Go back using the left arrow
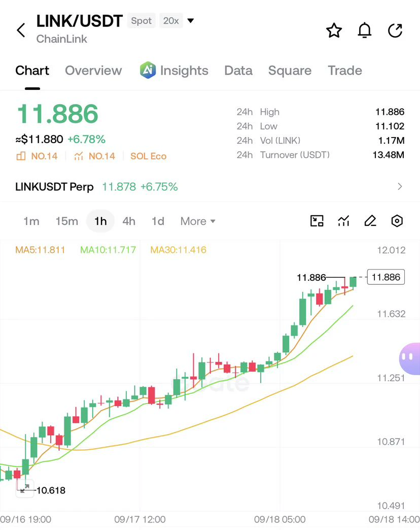Screen dimensions: 420x530 tap(21, 30)
